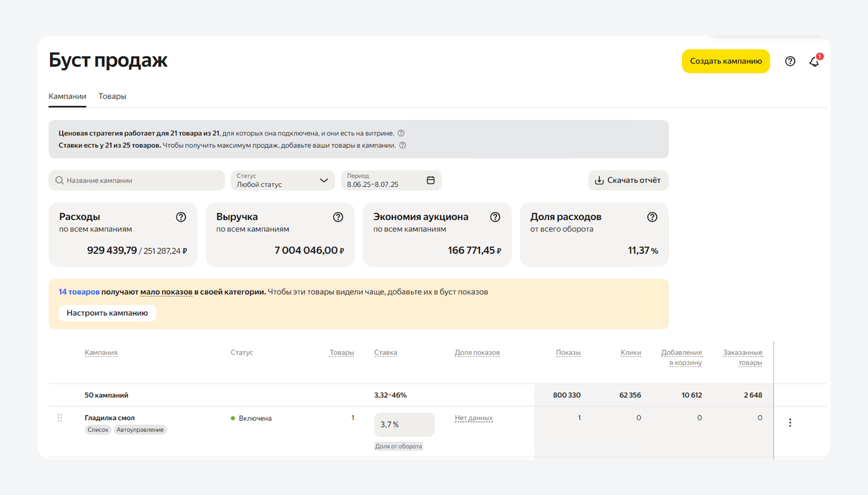
Task: Focus the Название кампании search field
Action: click(x=136, y=180)
